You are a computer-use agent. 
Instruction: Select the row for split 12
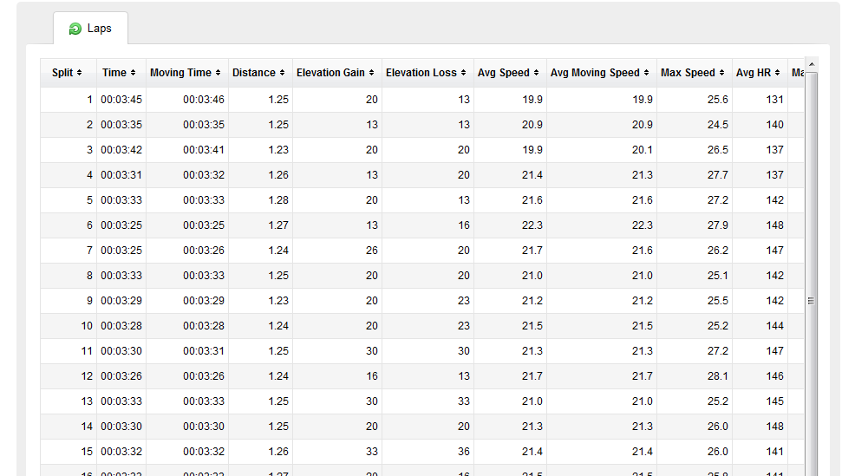pos(421,376)
